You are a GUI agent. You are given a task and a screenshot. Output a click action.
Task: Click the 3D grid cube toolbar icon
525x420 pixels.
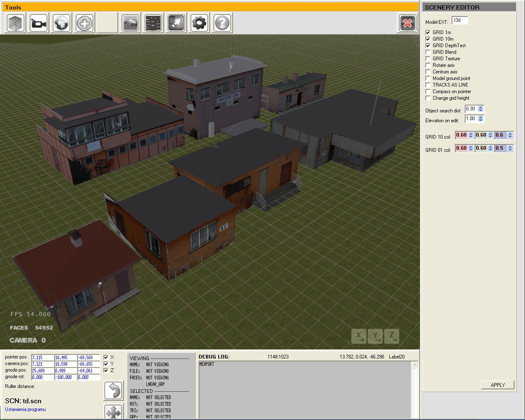pos(16,23)
